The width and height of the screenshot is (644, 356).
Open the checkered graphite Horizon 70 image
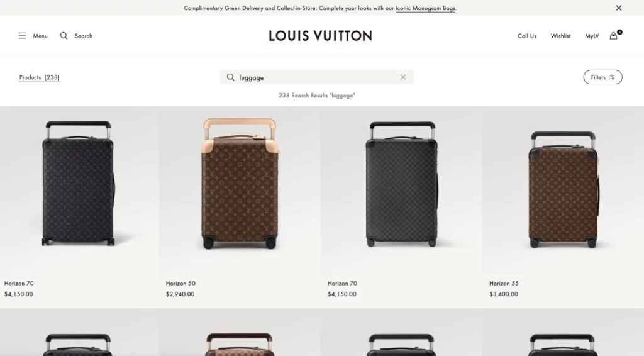(x=402, y=183)
